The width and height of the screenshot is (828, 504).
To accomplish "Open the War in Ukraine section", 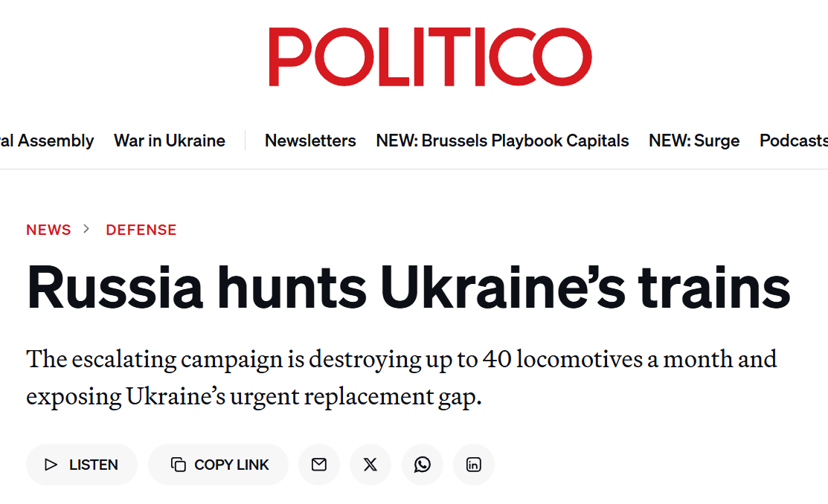I will coord(170,140).
